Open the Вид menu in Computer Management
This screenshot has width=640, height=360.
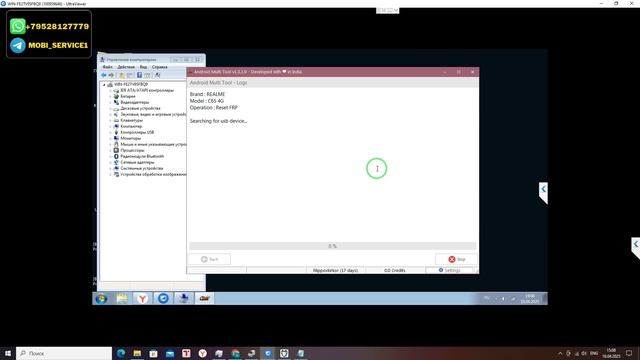tap(143, 67)
